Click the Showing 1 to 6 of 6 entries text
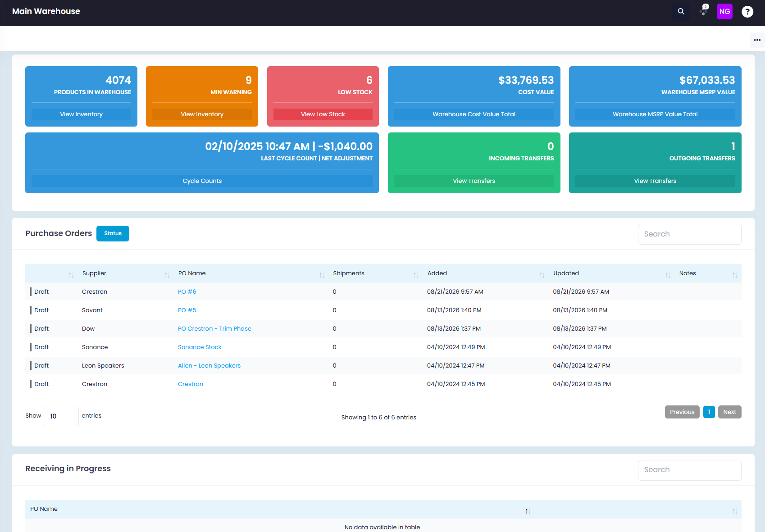This screenshot has width=765, height=532. click(379, 418)
